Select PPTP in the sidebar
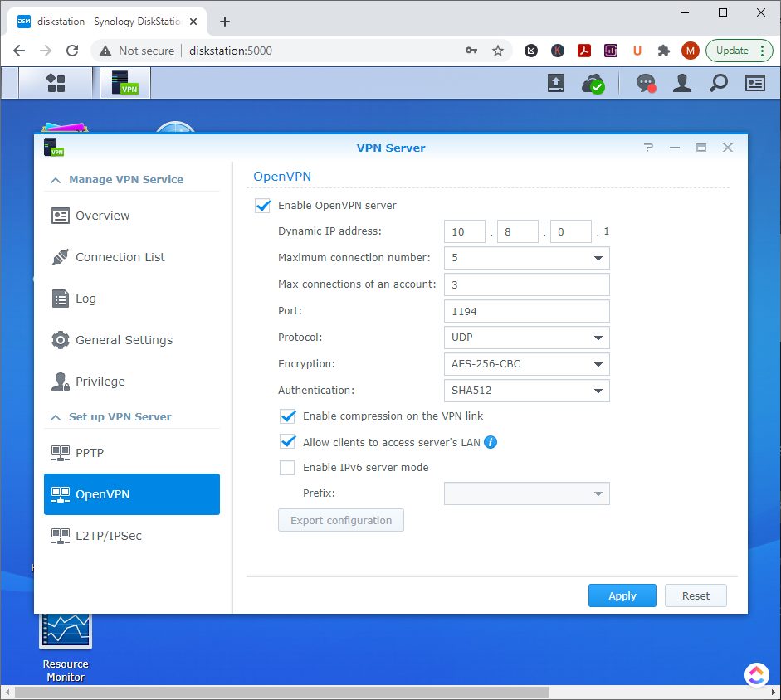The image size is (781, 700). [132, 453]
